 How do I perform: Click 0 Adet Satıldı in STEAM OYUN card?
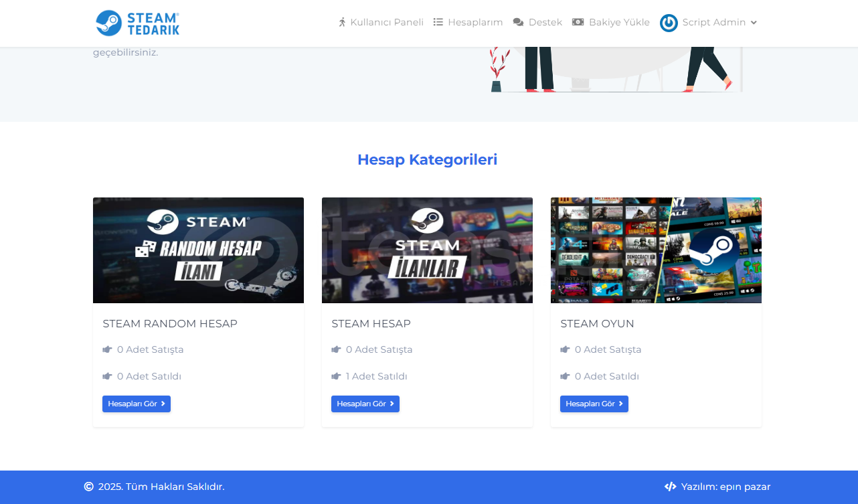tap(607, 376)
